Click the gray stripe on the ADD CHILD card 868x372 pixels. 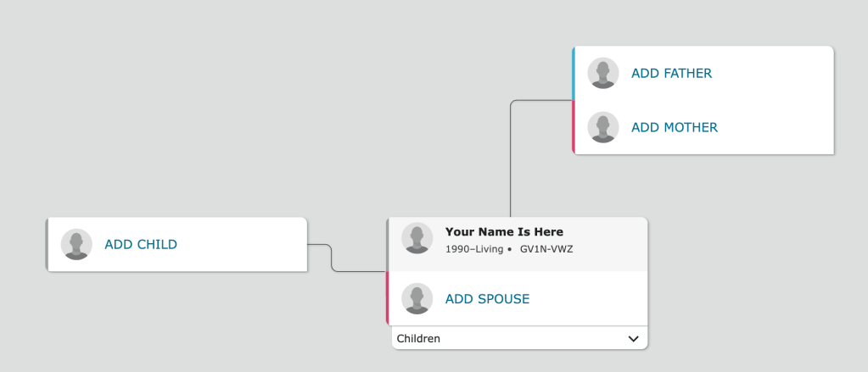click(48, 244)
